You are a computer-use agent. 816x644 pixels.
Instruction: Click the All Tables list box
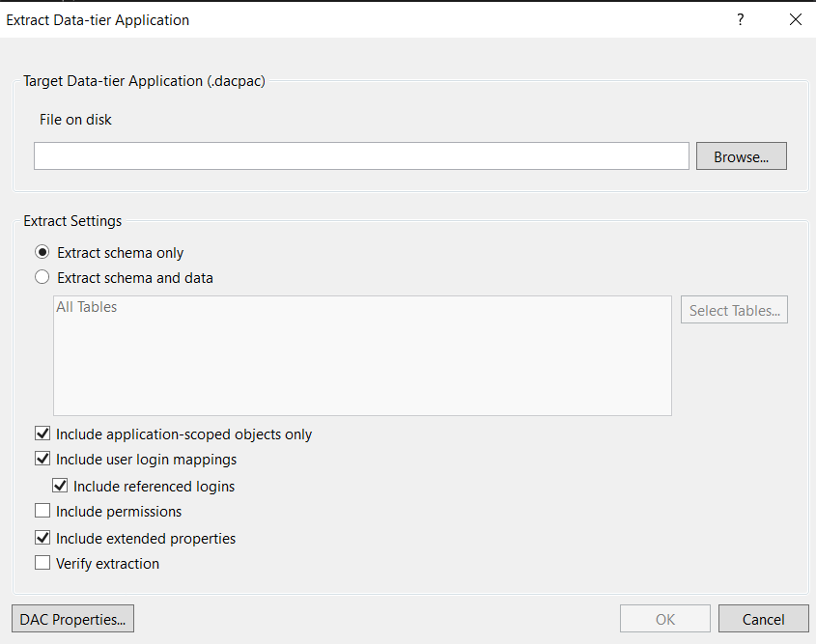pyautogui.click(x=362, y=356)
